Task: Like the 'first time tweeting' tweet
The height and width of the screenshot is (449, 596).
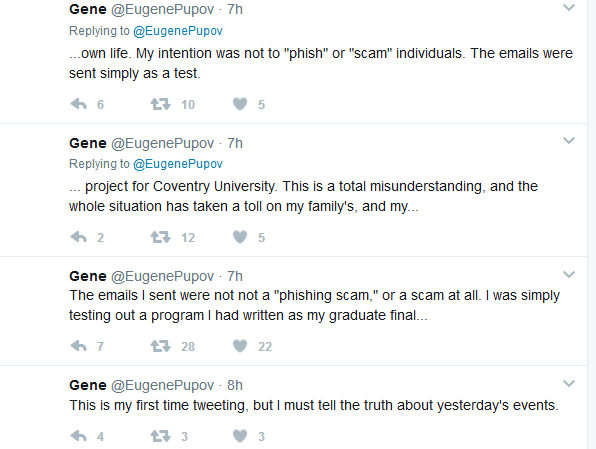Action: [x=240, y=436]
